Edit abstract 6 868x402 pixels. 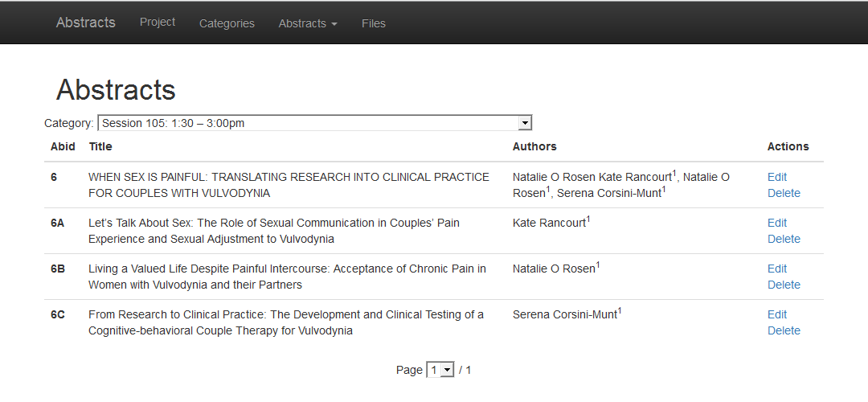point(776,177)
